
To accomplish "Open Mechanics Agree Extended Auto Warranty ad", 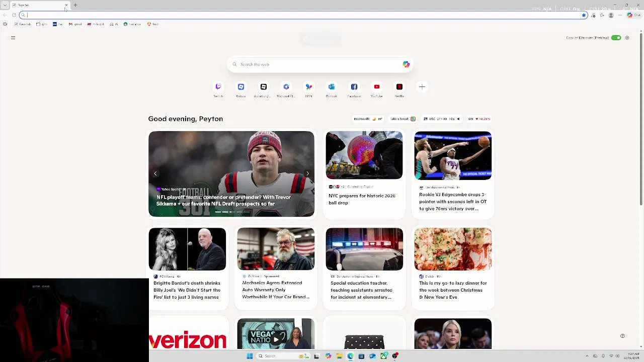I will (x=276, y=290).
